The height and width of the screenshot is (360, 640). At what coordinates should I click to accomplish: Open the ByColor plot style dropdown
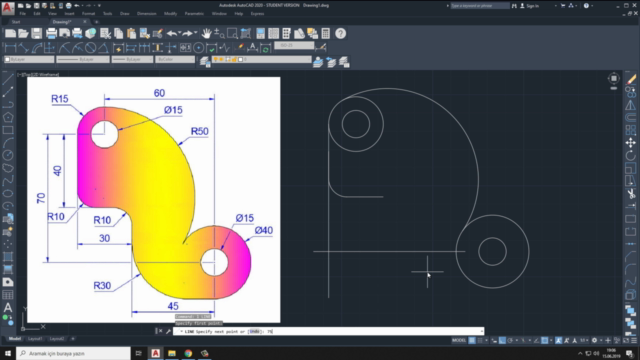point(175,60)
